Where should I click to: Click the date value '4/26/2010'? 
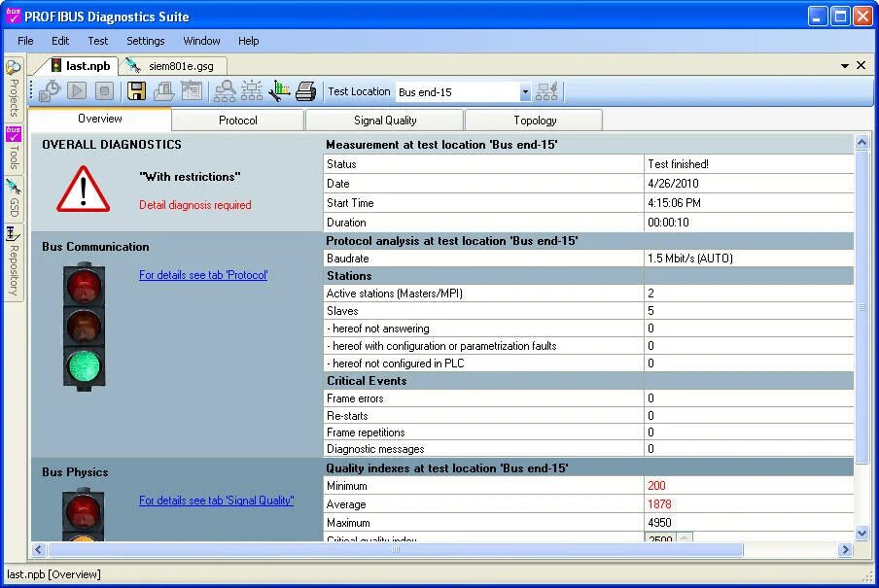pyautogui.click(x=673, y=184)
